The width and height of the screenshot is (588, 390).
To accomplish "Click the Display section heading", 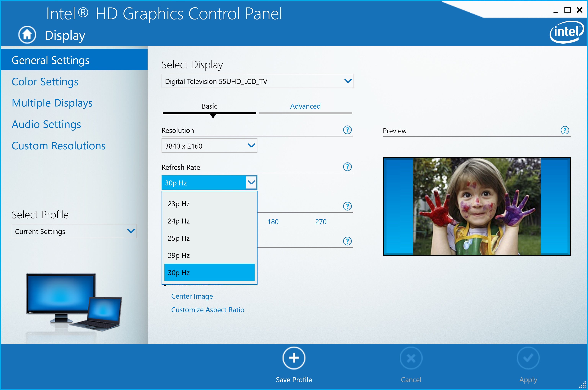I will (65, 35).
